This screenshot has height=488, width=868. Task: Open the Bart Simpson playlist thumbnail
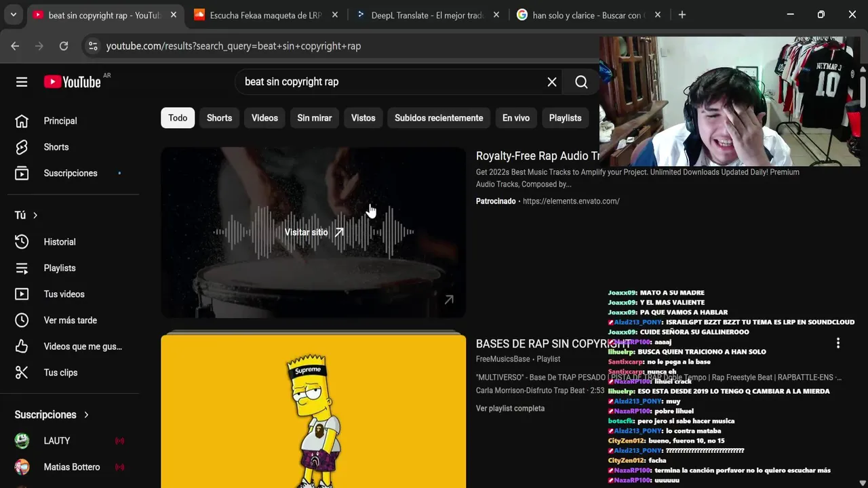pyautogui.click(x=313, y=411)
